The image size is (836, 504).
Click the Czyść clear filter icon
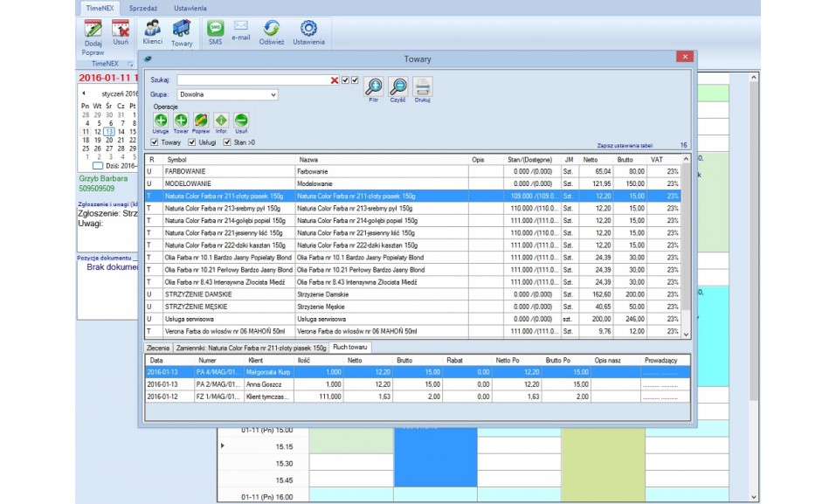(x=398, y=86)
